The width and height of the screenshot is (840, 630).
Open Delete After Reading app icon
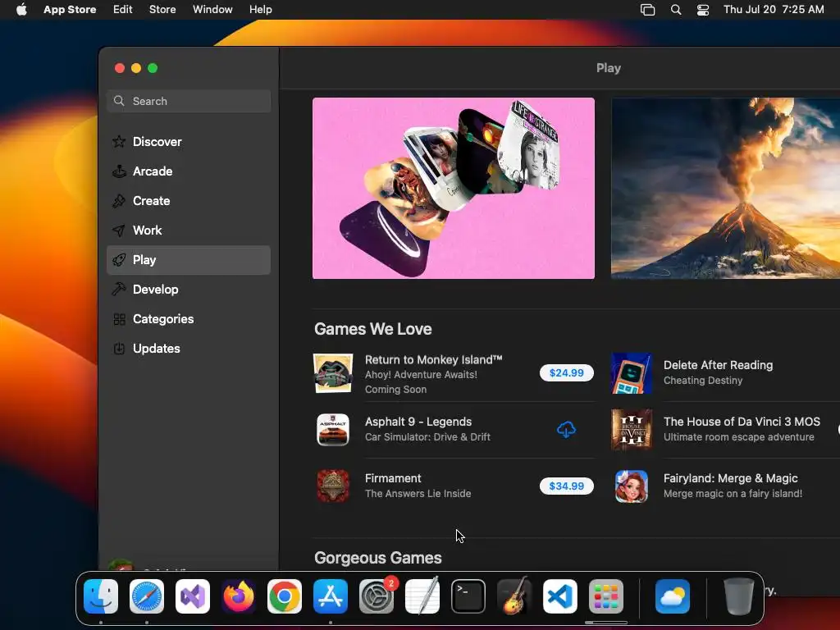[632, 373]
